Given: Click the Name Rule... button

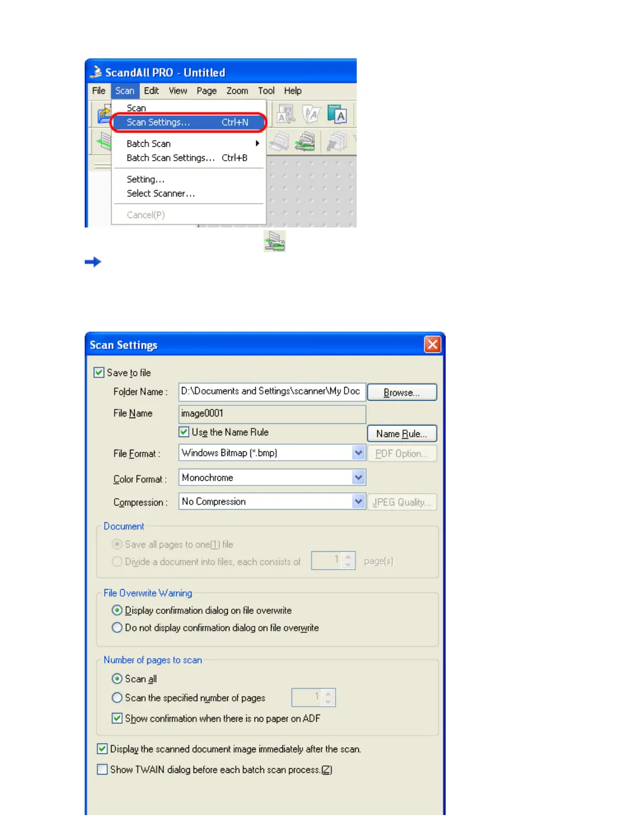Looking at the screenshot, I should point(402,433).
